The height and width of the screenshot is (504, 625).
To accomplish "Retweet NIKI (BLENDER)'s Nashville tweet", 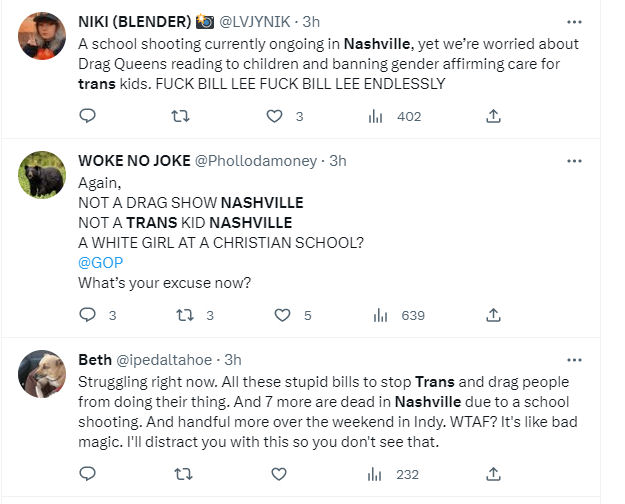I will tap(180, 116).
